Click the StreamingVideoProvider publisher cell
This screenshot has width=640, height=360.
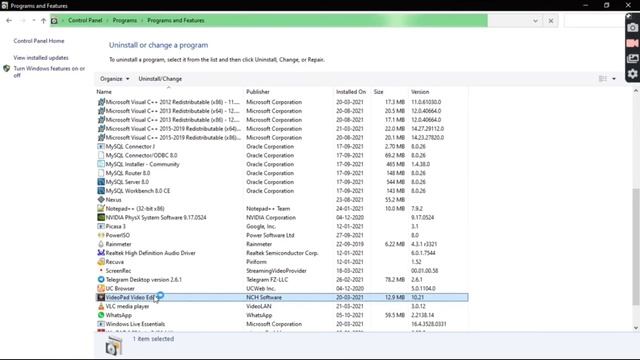click(x=276, y=271)
